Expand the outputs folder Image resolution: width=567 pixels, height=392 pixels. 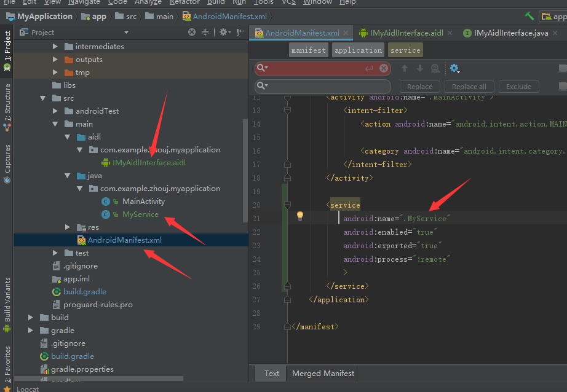pos(55,60)
